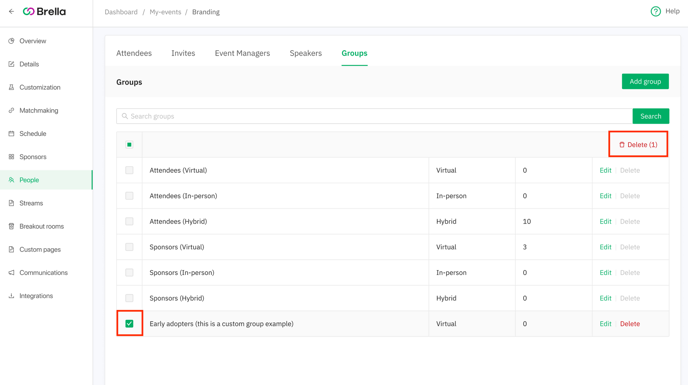Click into the Search groups field

[374, 116]
